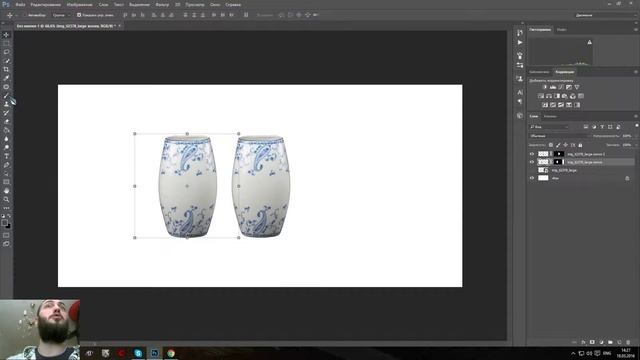Add a Brightness/Contrast adjustment
Viewport: 640px width, 360px height.
(544, 87)
